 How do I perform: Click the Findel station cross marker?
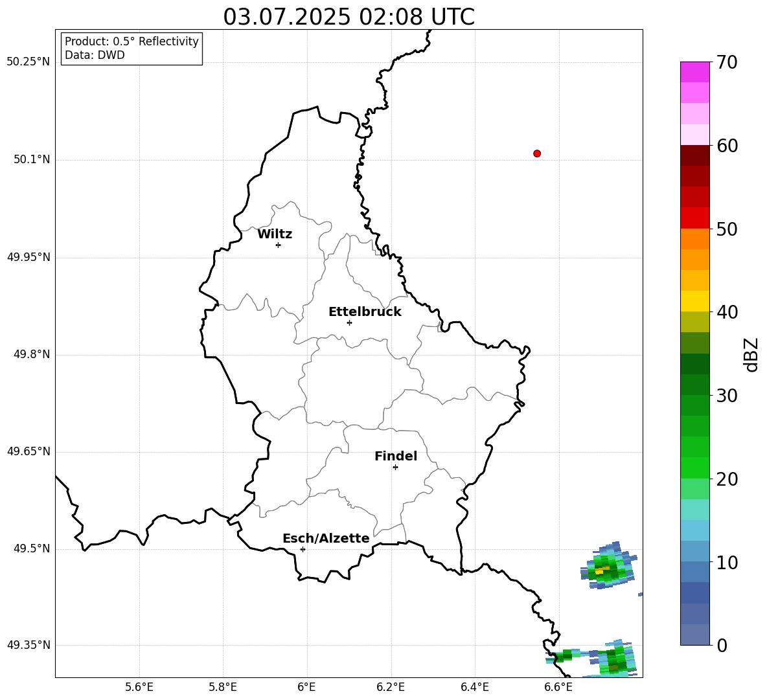(395, 468)
